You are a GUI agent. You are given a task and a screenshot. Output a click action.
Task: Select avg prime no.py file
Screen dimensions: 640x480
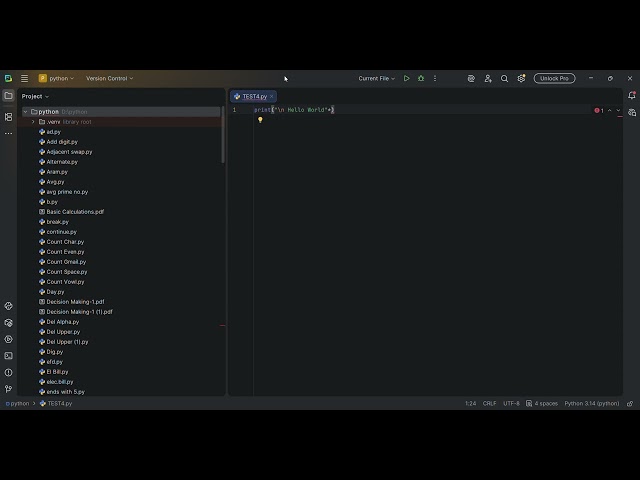tap(64, 192)
